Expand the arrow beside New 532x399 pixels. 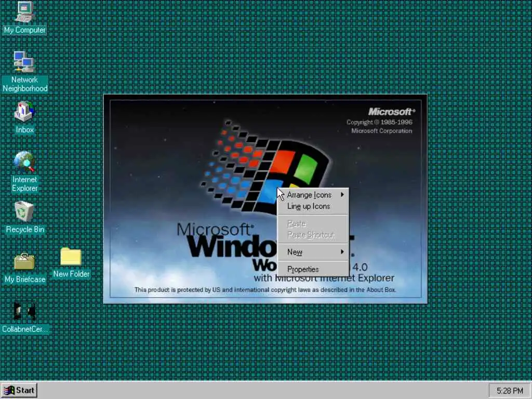tap(342, 252)
